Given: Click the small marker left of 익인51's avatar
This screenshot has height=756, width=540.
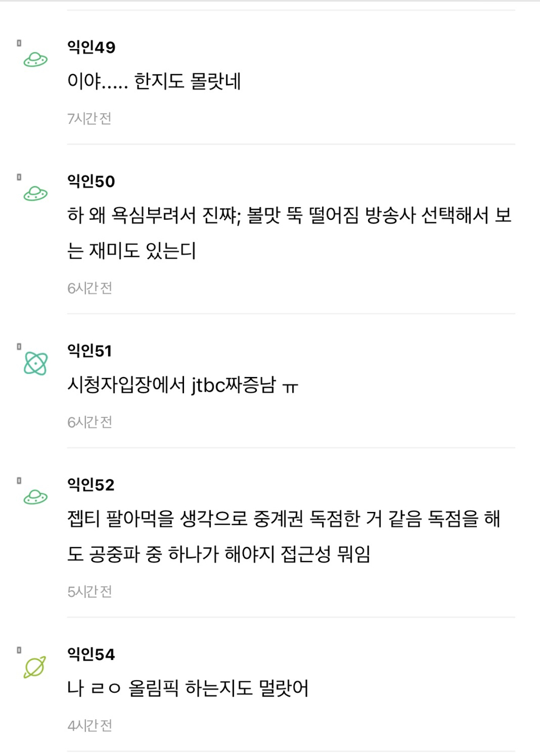Looking at the screenshot, I should tap(19, 346).
